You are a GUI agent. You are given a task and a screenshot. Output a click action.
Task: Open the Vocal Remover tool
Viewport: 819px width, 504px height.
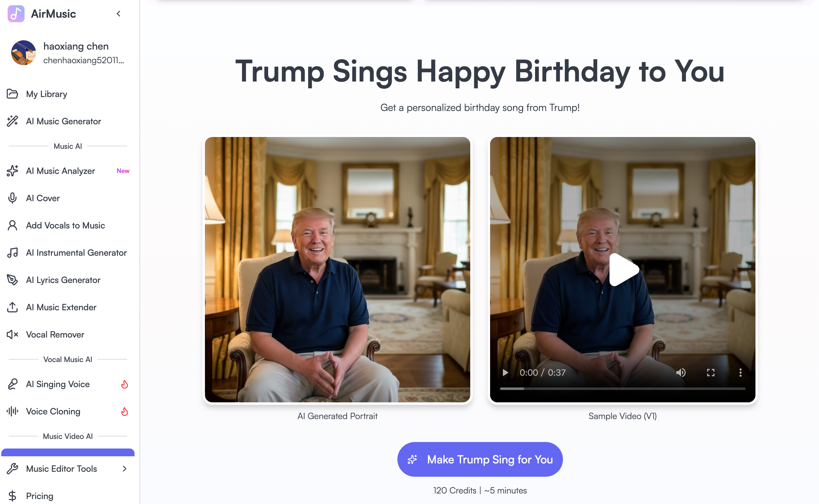pos(55,334)
